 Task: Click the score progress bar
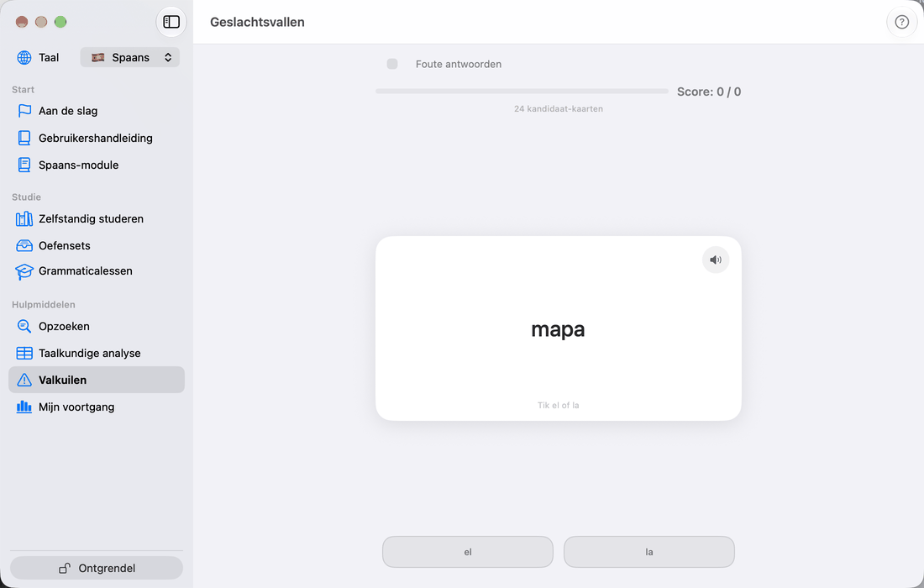[x=522, y=92]
